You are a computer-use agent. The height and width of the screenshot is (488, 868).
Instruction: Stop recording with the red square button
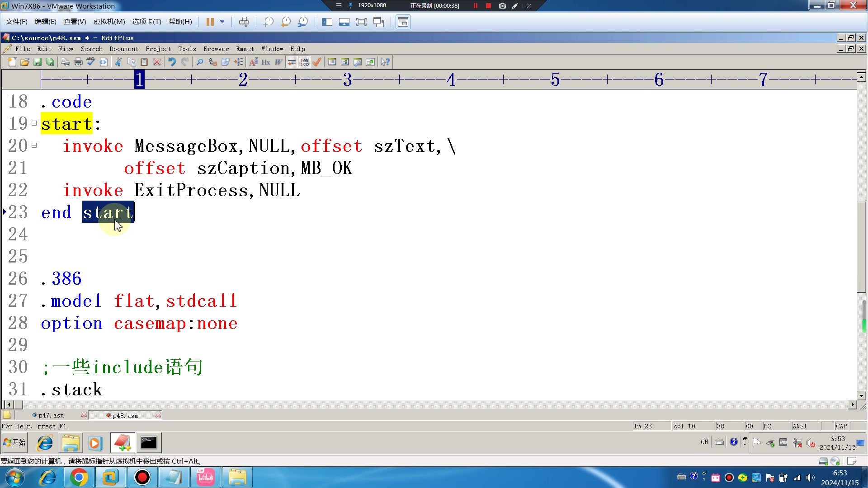click(x=488, y=6)
